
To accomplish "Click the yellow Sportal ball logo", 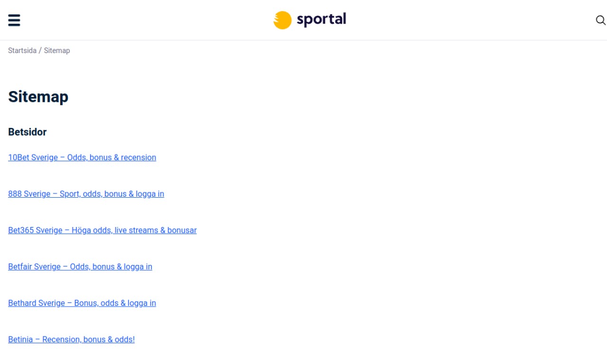I will (x=282, y=20).
